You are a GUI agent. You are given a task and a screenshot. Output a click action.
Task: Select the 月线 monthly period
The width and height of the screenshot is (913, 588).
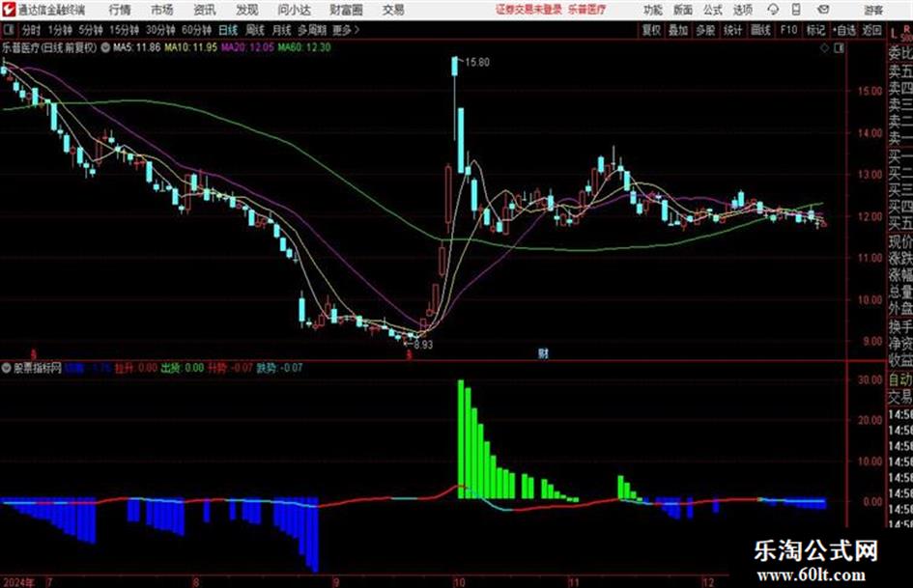point(282,30)
